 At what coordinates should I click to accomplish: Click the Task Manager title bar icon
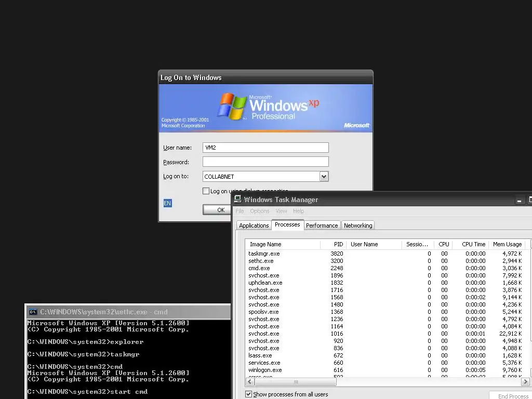pos(237,199)
